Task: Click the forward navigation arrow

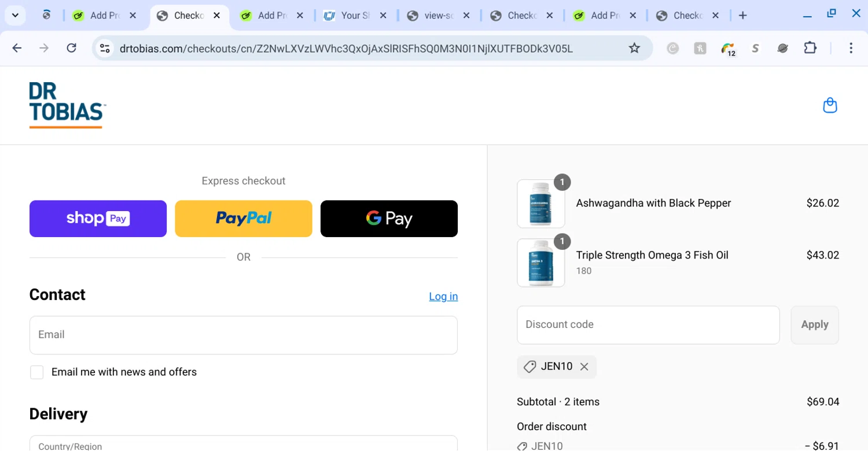Action: [44, 48]
